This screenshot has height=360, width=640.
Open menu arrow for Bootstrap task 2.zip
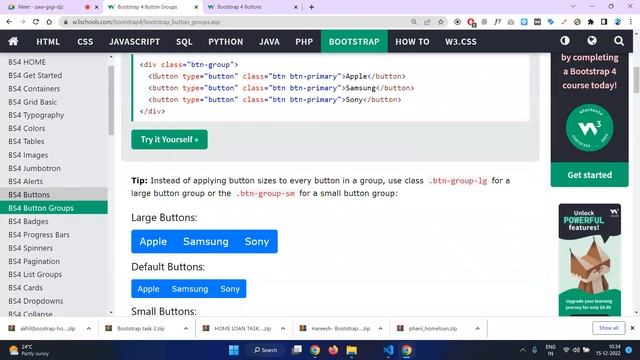pyautogui.click(x=186, y=329)
